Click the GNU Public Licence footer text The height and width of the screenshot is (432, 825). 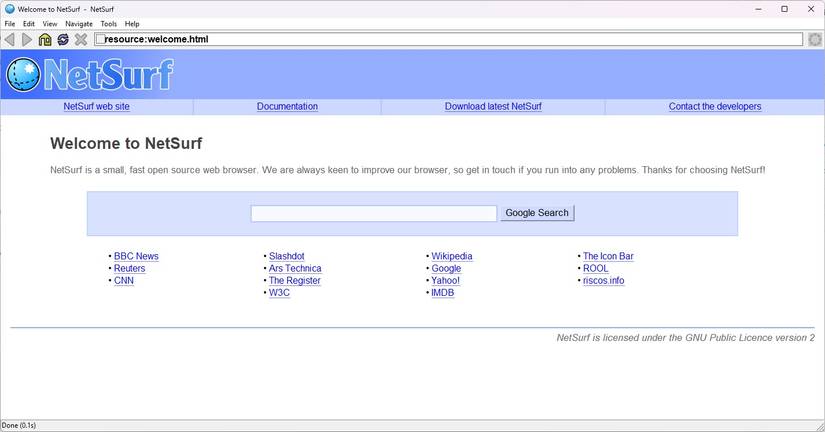[x=686, y=338]
